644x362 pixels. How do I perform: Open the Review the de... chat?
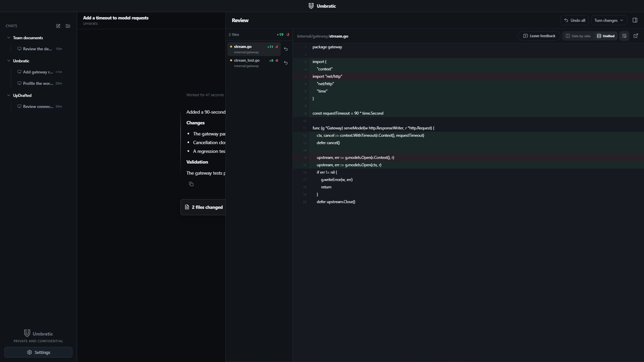click(x=40, y=49)
